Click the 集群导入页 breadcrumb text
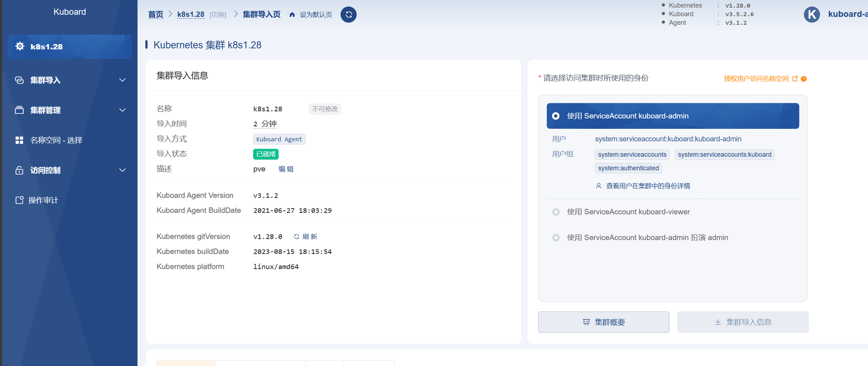868x366 pixels. [261, 15]
